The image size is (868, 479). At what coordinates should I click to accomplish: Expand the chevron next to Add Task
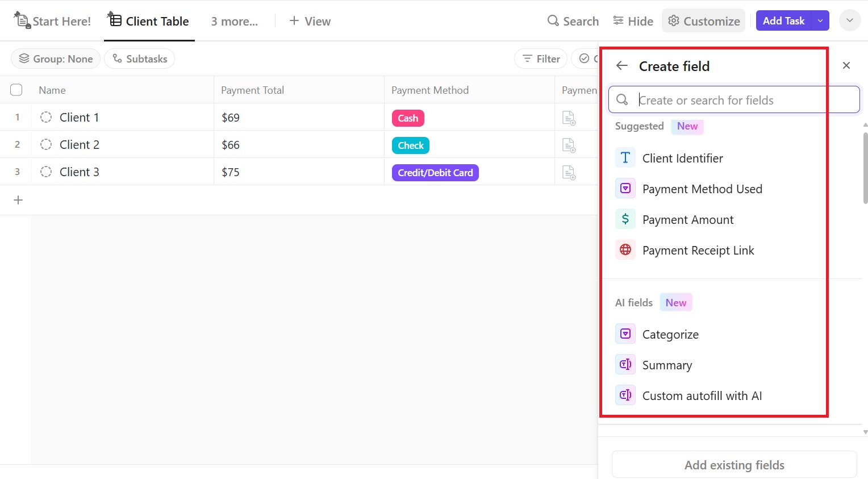[x=850, y=21]
